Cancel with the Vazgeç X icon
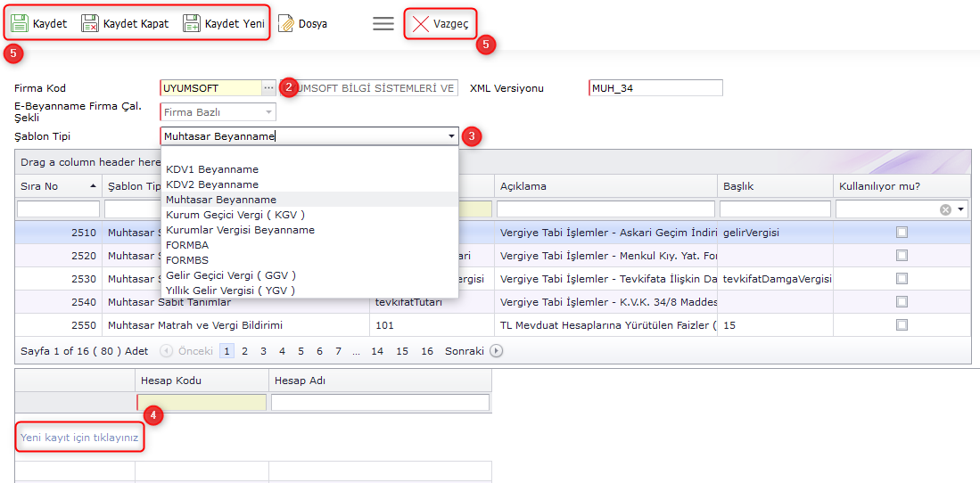Screen dimensions: 980x483 tap(421, 24)
